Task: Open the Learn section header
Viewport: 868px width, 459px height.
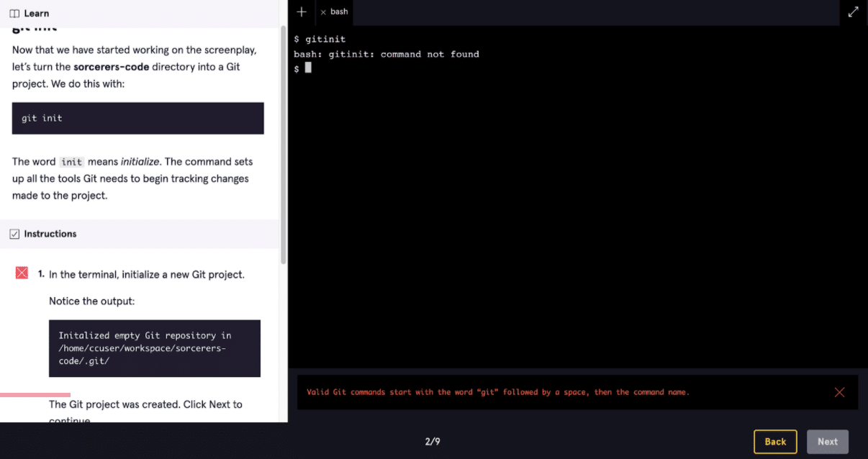Action: click(140, 13)
